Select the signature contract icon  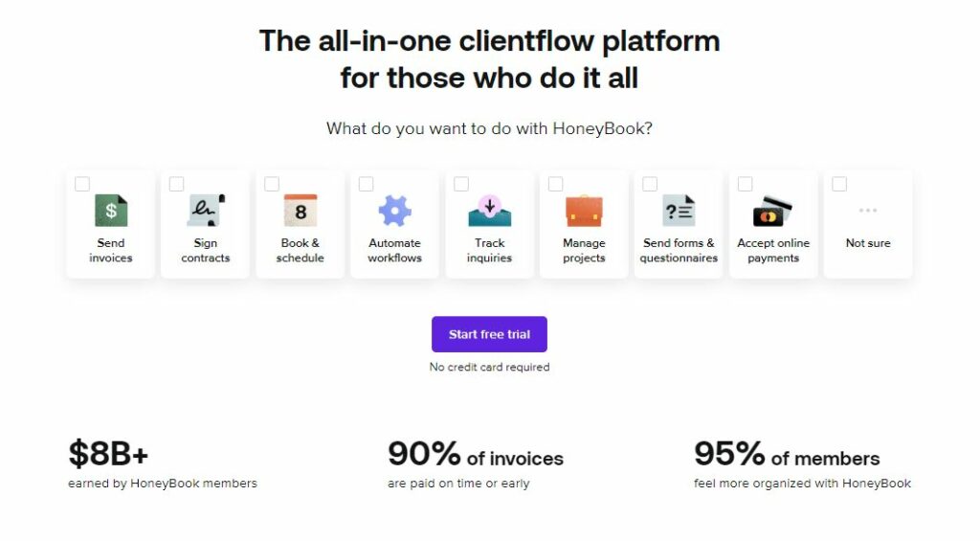pyautogui.click(x=206, y=210)
